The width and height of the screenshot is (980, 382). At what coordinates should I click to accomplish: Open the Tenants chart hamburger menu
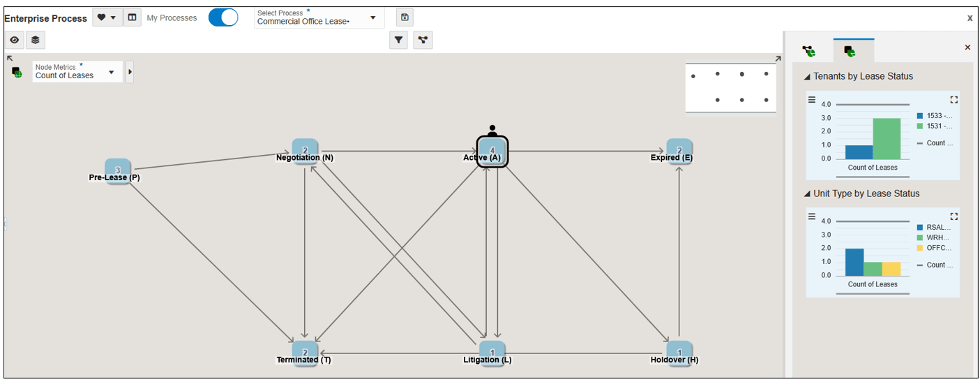coord(812,100)
